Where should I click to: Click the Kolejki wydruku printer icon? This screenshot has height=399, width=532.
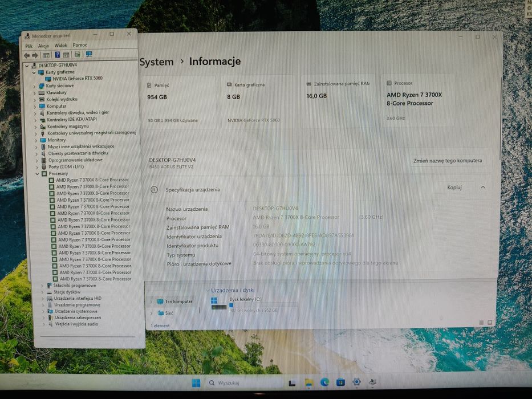click(42, 99)
